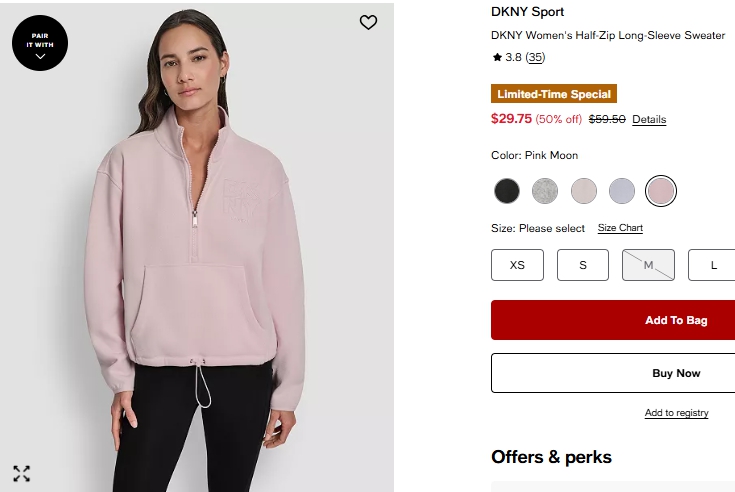Open the Size Chart link
Image resolution: width=735 pixels, height=492 pixels.
pyautogui.click(x=620, y=228)
